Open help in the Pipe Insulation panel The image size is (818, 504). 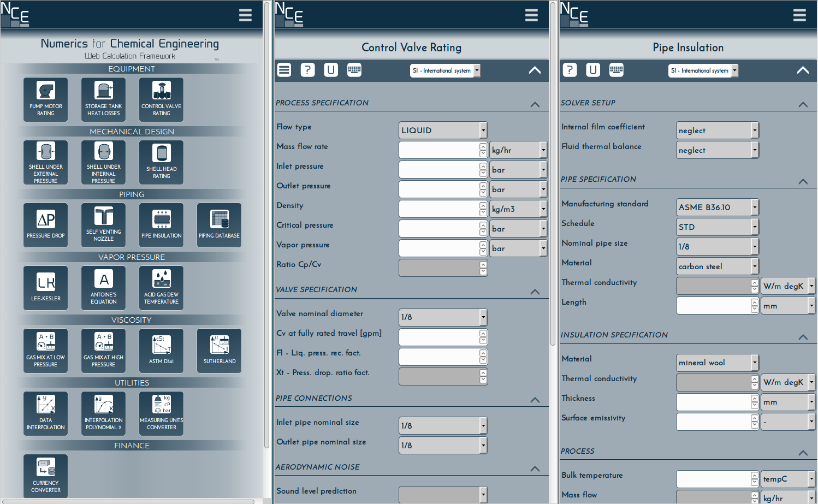click(x=570, y=70)
